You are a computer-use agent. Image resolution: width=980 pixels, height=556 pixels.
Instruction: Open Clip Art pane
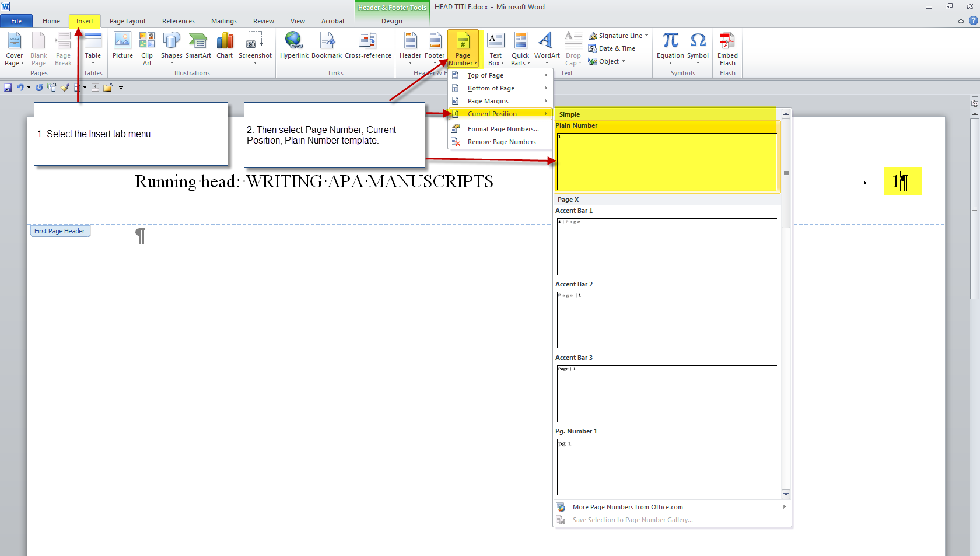[147, 49]
